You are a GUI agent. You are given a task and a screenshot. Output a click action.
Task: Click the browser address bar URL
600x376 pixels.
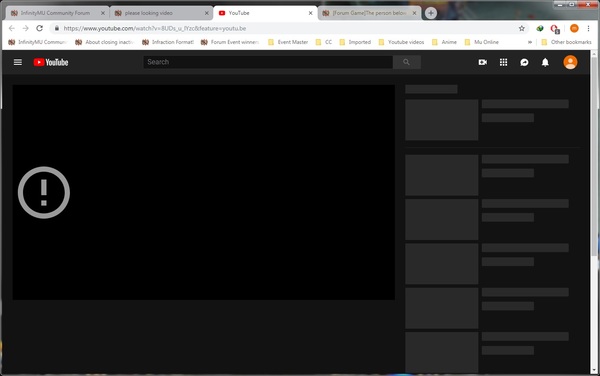[155, 28]
